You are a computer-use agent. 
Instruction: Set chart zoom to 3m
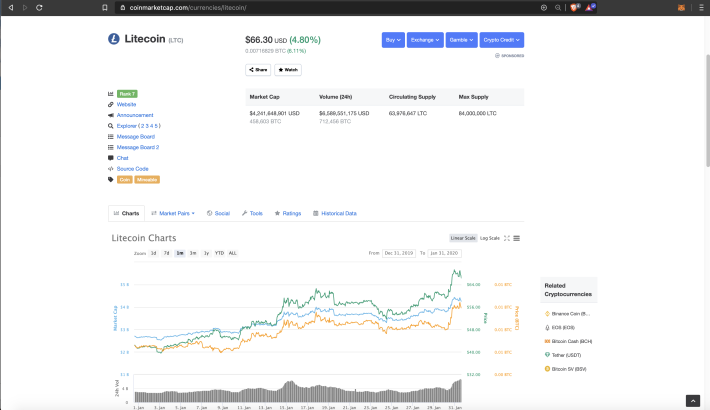click(193, 253)
